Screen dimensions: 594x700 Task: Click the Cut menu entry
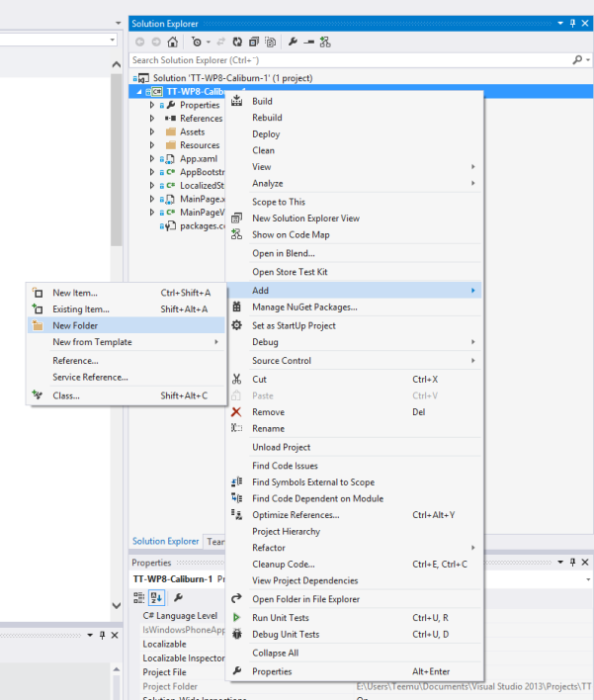tap(356, 380)
